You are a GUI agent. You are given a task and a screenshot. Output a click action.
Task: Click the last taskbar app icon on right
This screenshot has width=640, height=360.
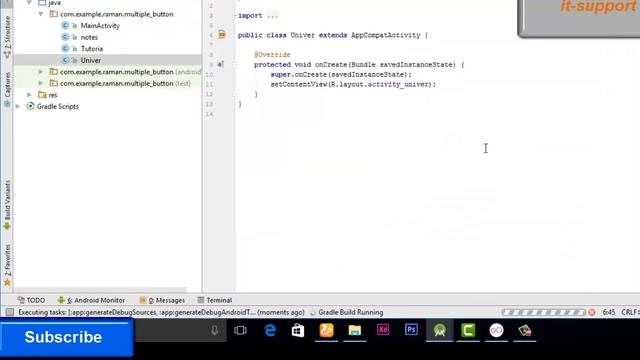(x=524, y=330)
